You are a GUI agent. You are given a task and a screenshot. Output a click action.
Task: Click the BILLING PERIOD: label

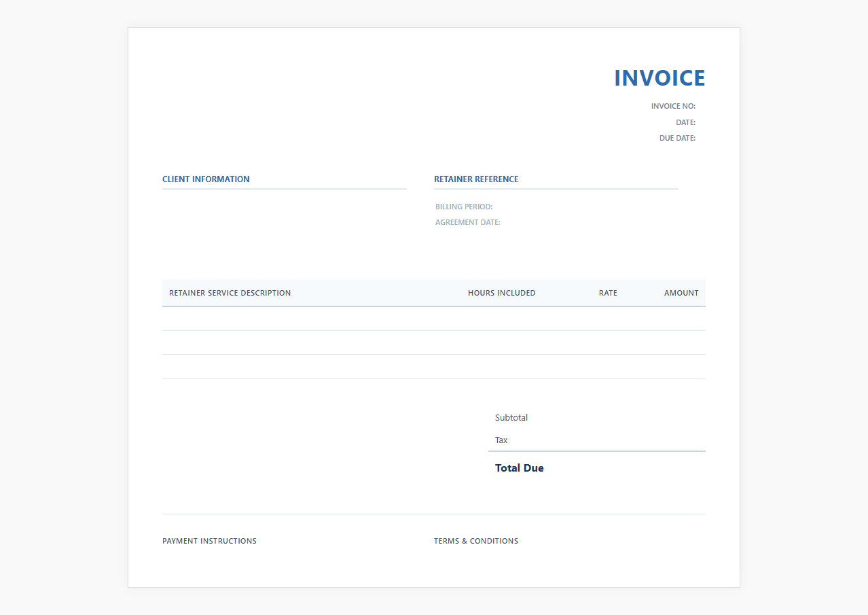[x=464, y=207]
